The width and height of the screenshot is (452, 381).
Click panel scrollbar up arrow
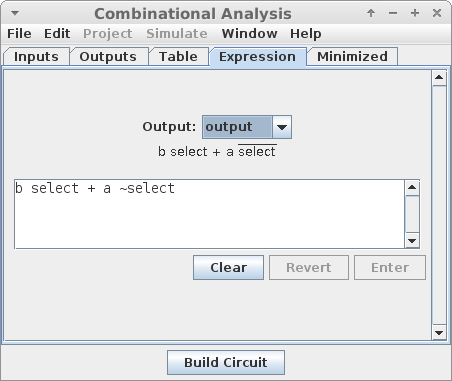pos(439,78)
